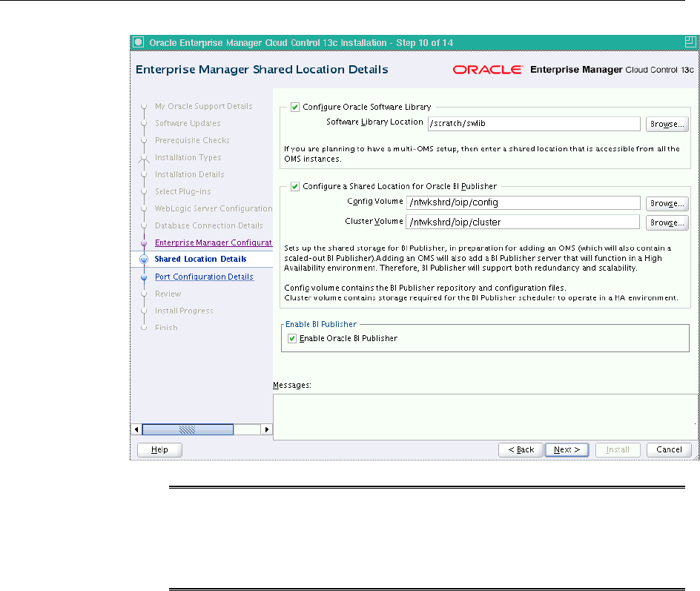Browse for Software Library Location
This screenshot has height=591, width=700.
click(667, 124)
